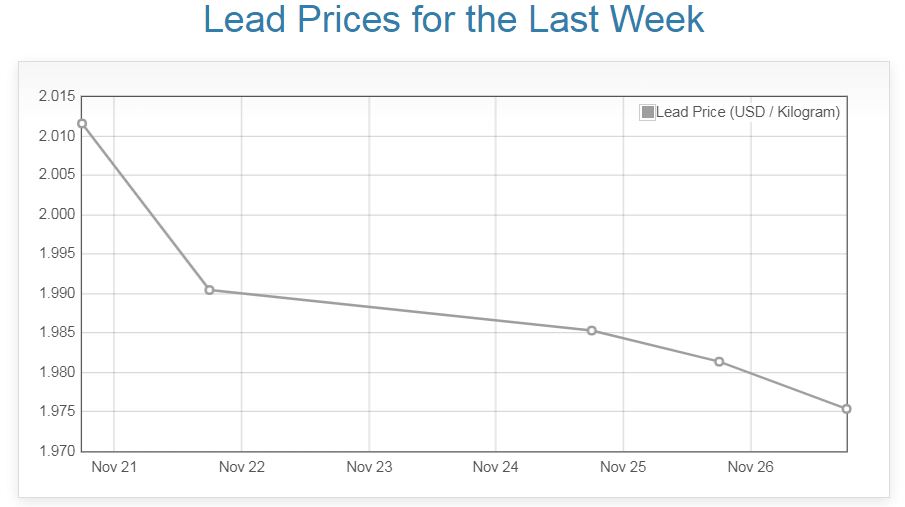Click the Nov 21 x-axis label

113,467
